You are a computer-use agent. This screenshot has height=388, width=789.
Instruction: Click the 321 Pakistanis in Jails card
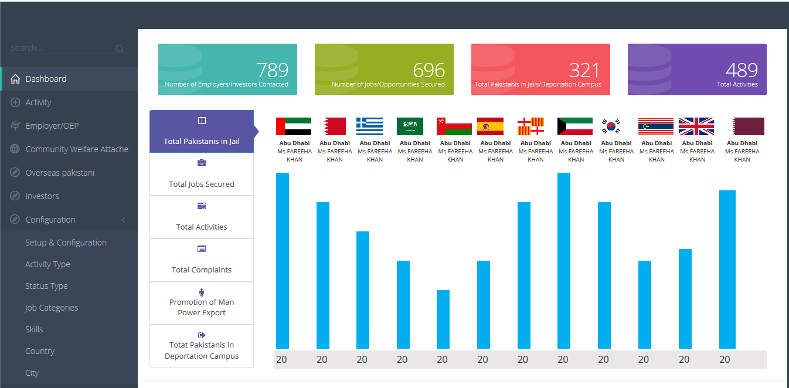click(x=540, y=69)
